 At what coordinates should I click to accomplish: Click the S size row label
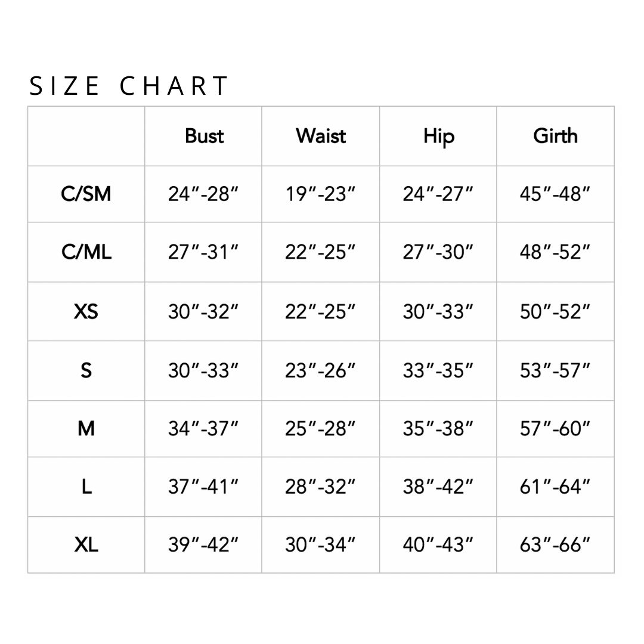(x=86, y=370)
